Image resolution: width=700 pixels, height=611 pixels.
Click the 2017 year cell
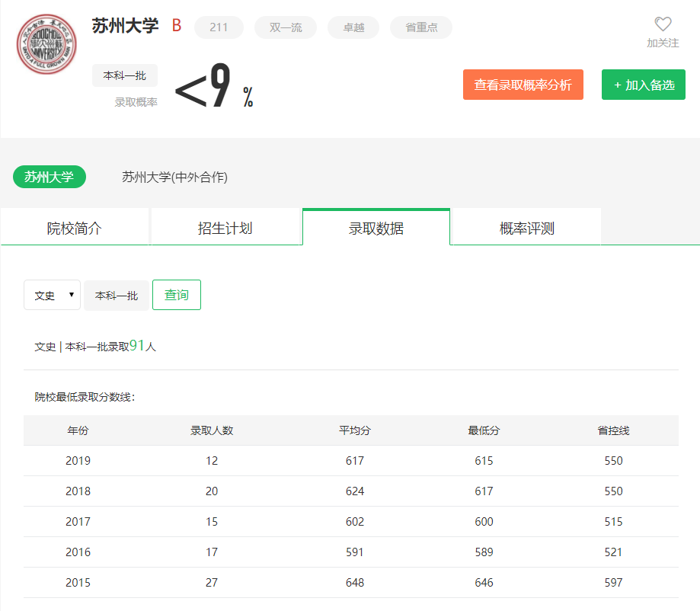pos(78,521)
